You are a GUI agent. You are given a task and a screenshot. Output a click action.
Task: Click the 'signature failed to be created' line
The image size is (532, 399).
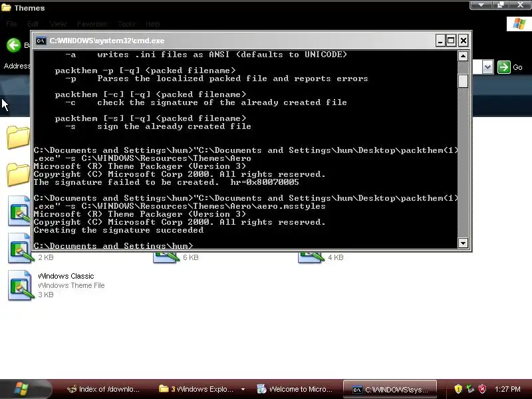tap(166, 182)
